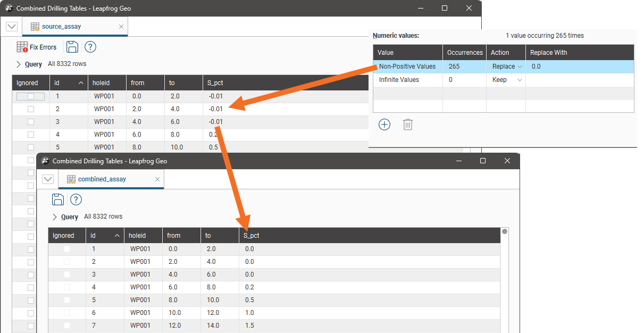Open help in combined_assay window

coord(76,199)
